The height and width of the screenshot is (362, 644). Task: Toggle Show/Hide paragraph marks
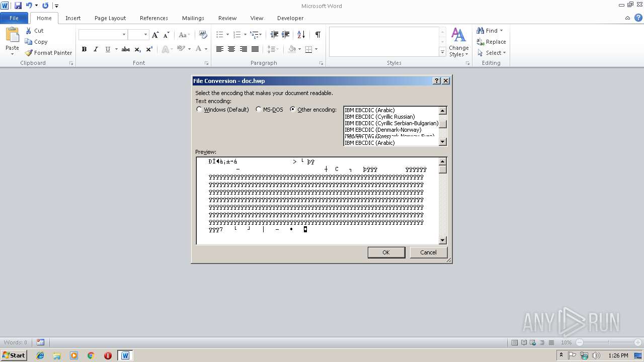[x=318, y=35]
